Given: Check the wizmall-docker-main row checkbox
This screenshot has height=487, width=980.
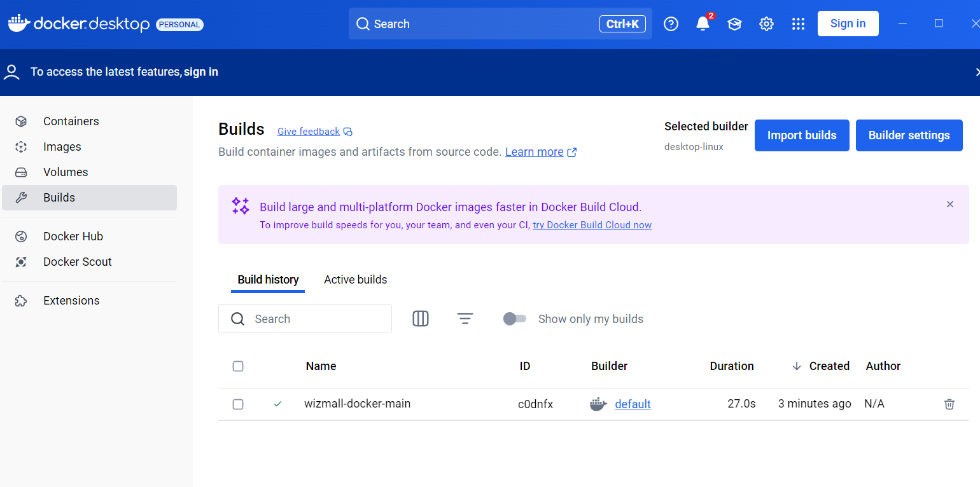Looking at the screenshot, I should [x=238, y=404].
